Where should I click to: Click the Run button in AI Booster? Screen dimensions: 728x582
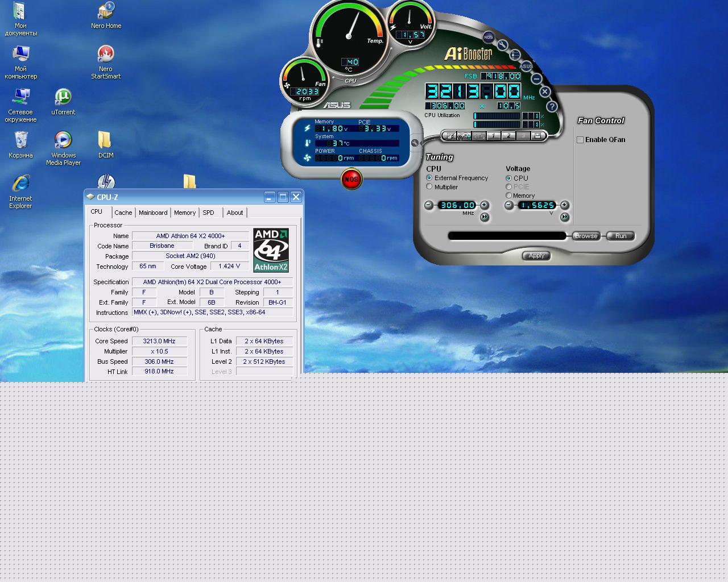click(x=621, y=236)
